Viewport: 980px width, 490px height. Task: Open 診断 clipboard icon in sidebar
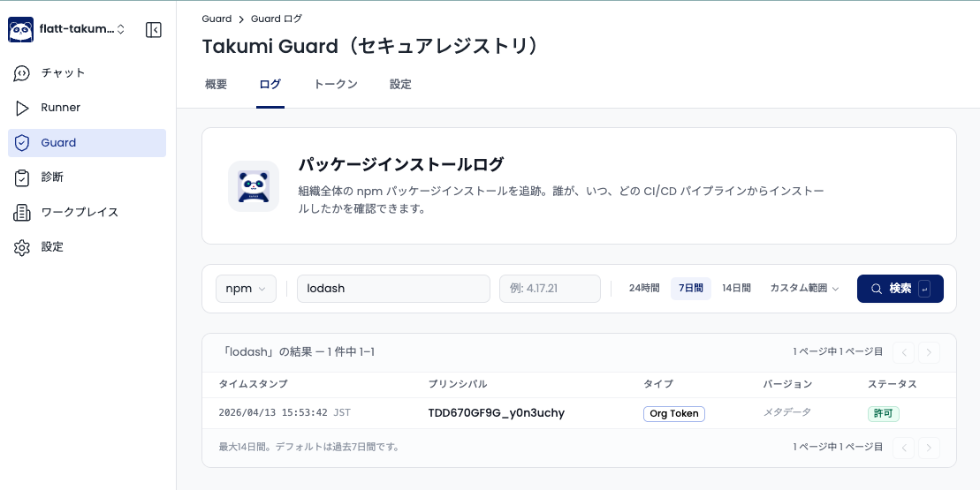pos(22,177)
